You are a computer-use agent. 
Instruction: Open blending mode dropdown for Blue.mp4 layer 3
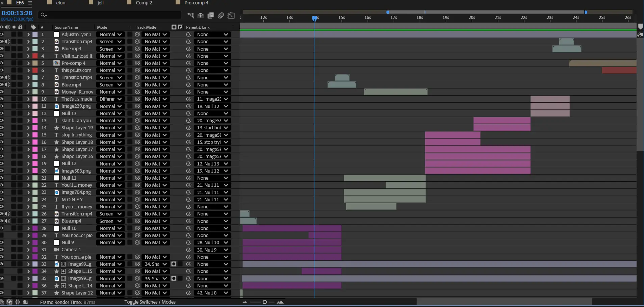(110, 49)
